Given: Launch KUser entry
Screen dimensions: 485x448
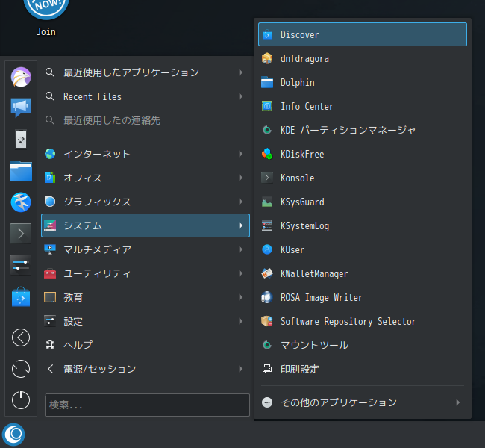Looking at the screenshot, I should point(363,249).
